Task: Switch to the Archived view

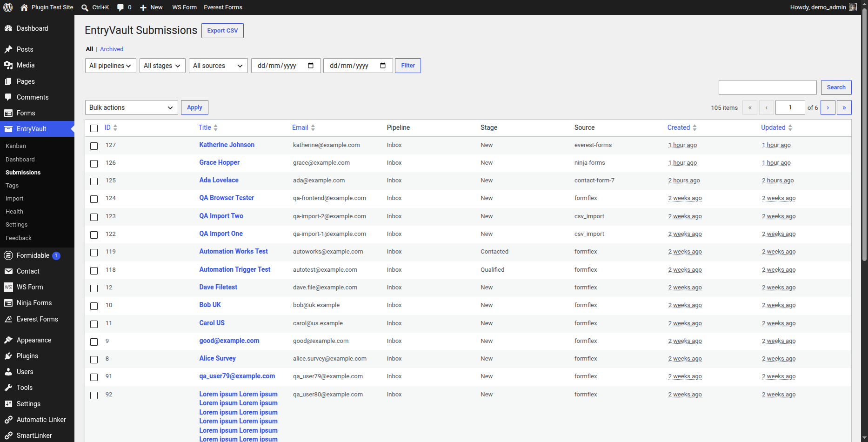Action: [112, 49]
